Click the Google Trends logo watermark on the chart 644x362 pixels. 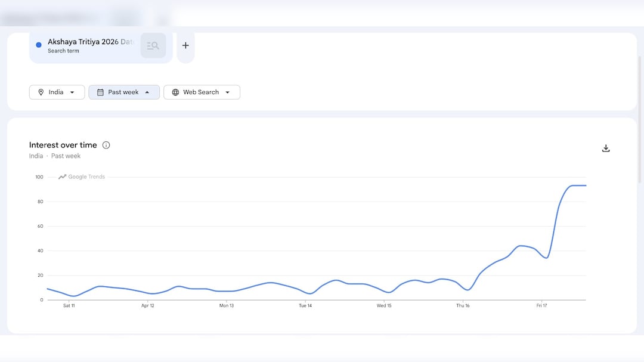pos(82,177)
